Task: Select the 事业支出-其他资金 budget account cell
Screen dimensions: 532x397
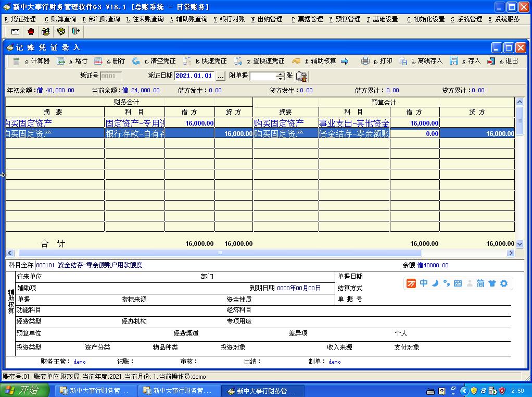Action: pyautogui.click(x=354, y=123)
